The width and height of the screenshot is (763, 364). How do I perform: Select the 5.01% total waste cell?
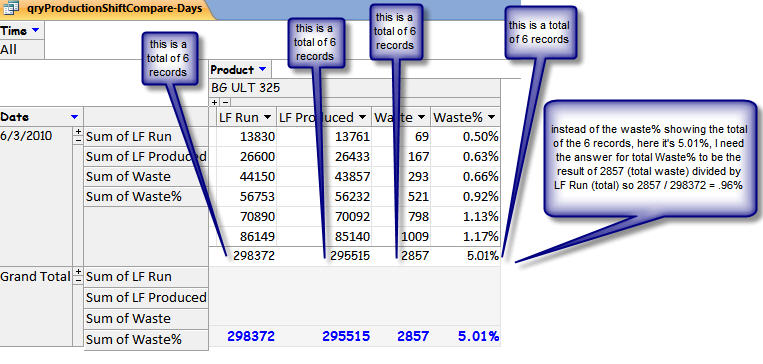point(465,256)
